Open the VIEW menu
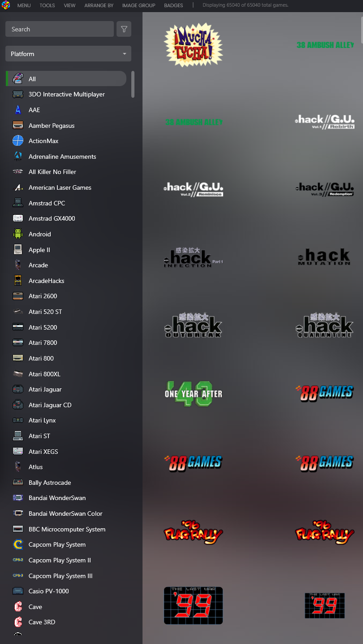363x644 pixels. point(69,5)
